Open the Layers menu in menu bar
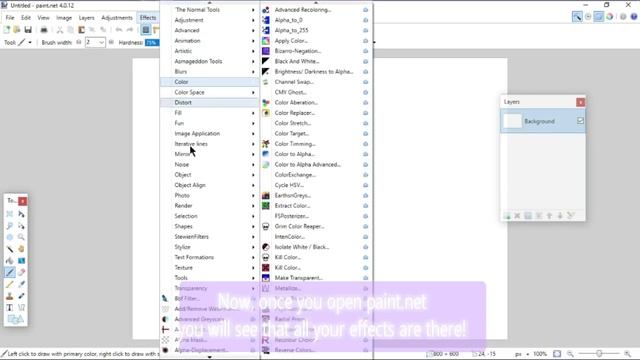 [86, 18]
